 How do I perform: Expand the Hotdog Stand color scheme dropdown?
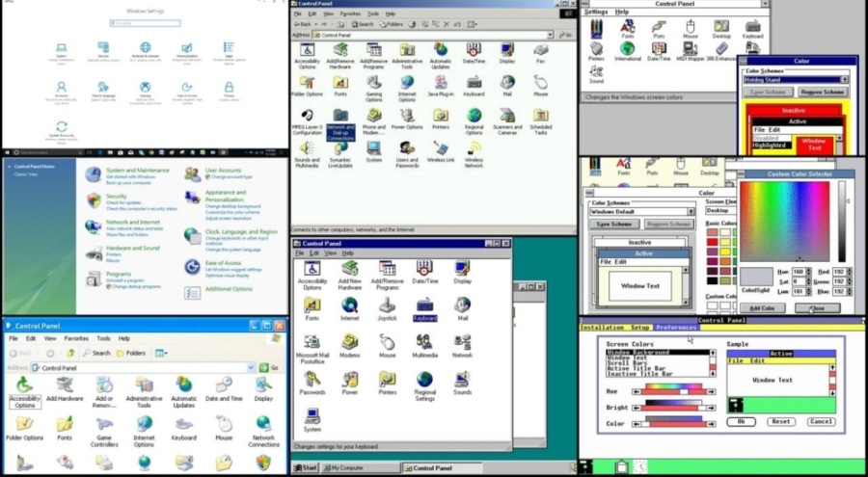tap(847, 80)
